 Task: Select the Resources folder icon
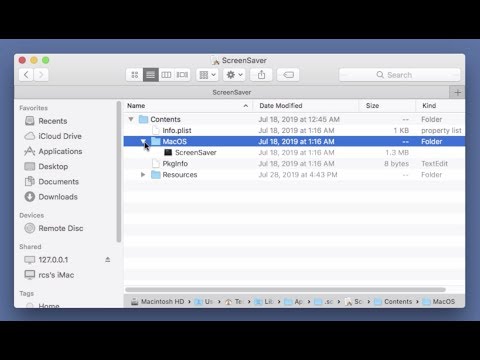coord(156,174)
